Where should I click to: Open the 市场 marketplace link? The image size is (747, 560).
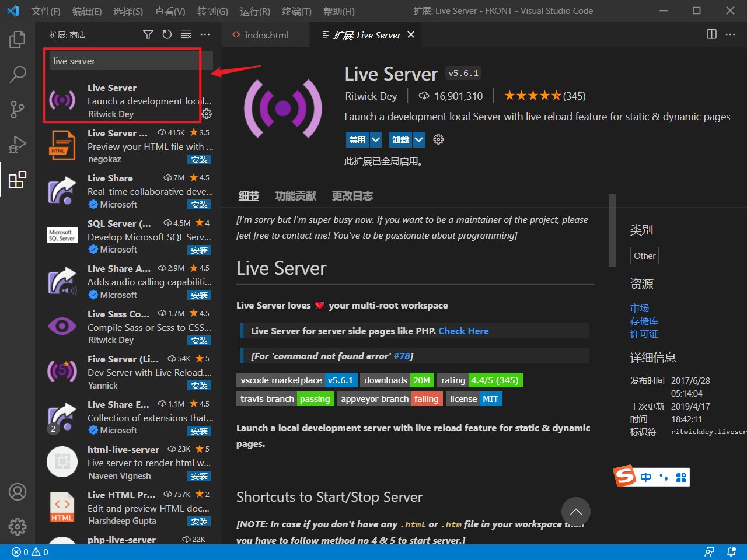coord(640,308)
